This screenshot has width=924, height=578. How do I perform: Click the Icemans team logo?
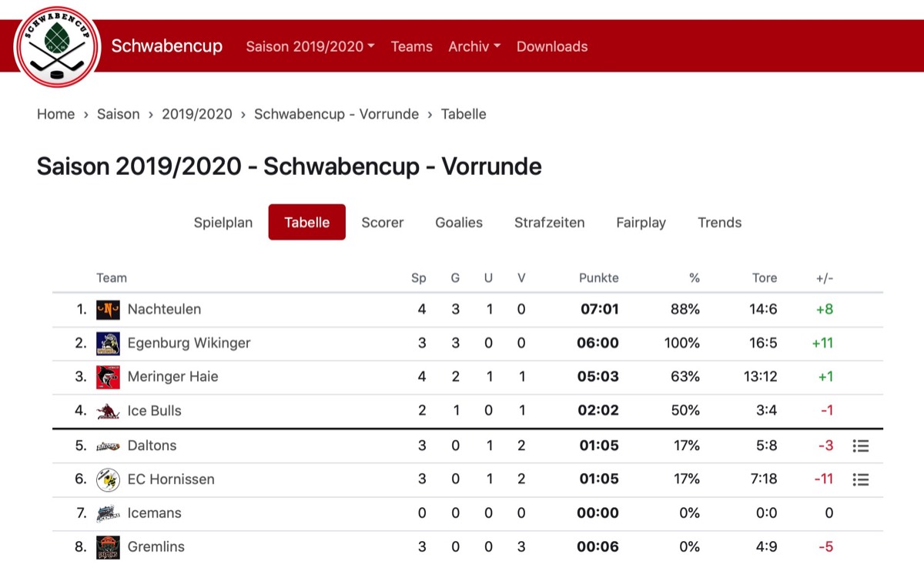[x=108, y=513]
